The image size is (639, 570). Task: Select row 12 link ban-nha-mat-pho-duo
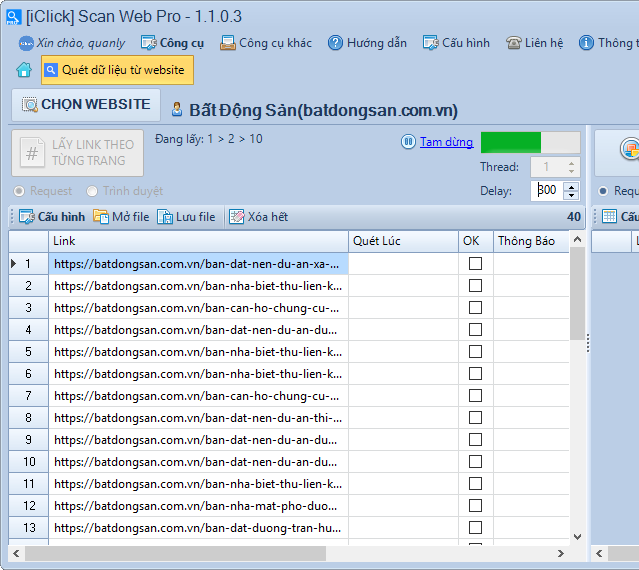[x=198, y=506]
